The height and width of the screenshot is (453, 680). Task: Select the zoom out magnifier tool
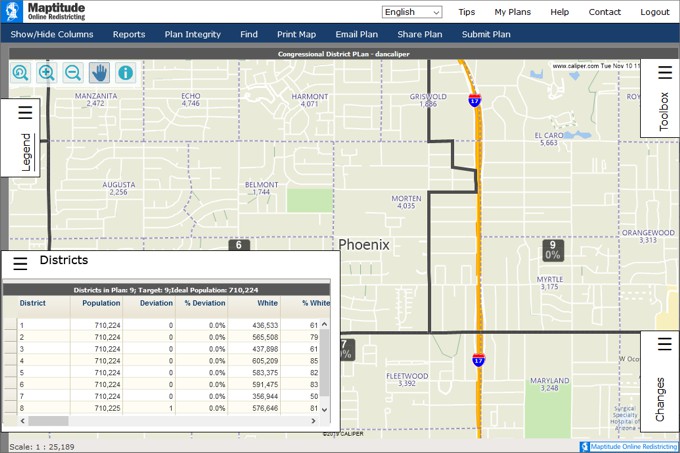pos(73,73)
